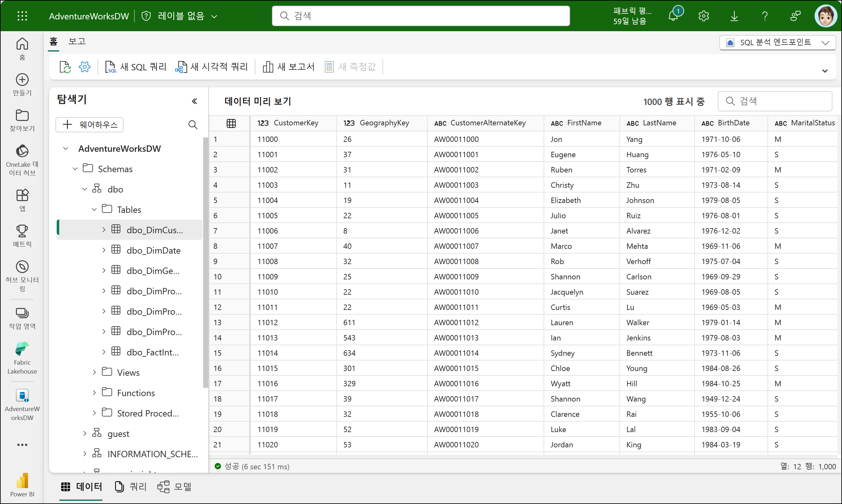Open the sensitivity label dropdown
The image size is (842, 504).
click(181, 16)
